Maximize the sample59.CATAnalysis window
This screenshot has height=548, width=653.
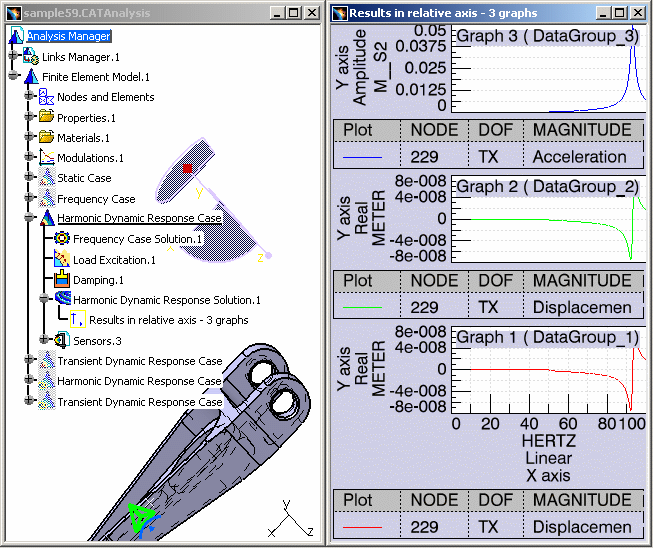pos(294,13)
